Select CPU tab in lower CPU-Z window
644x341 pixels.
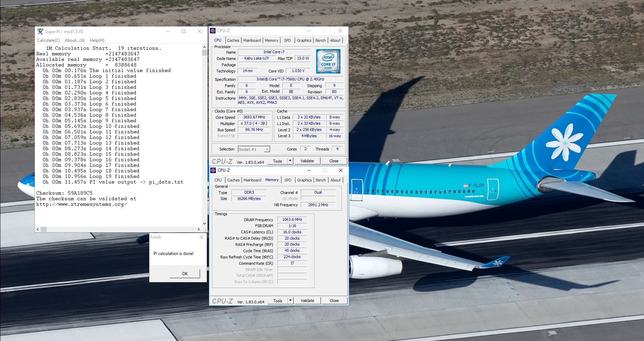pos(218,180)
